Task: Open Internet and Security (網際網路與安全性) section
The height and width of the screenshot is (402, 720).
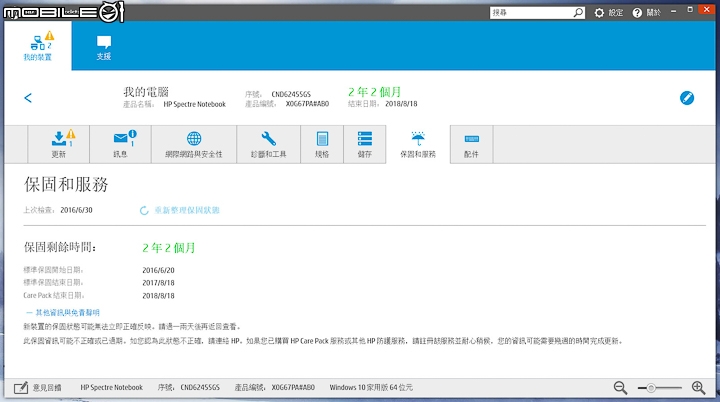Action: coord(194,144)
